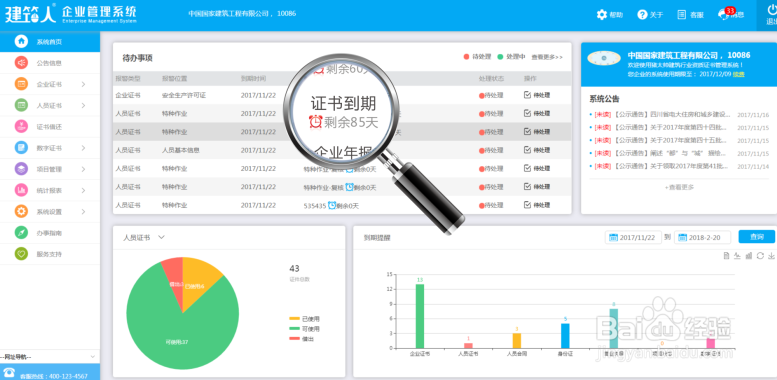Screen dimensions: 777x380
Task: Switch chart to line graph icon
Action: [x=737, y=256]
